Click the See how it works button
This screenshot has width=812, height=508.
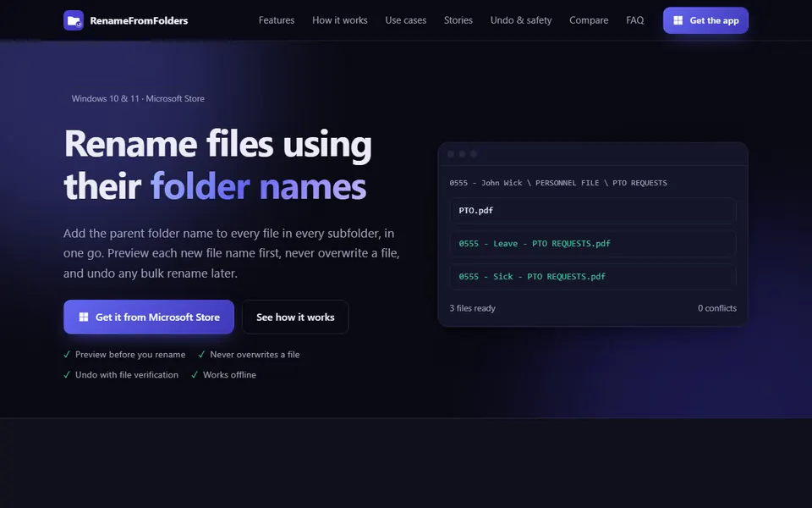[x=295, y=317]
